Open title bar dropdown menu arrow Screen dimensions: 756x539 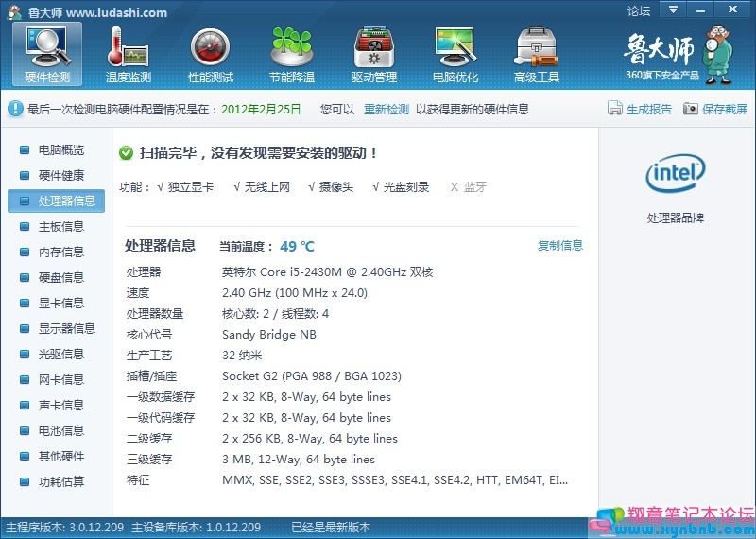(x=673, y=10)
